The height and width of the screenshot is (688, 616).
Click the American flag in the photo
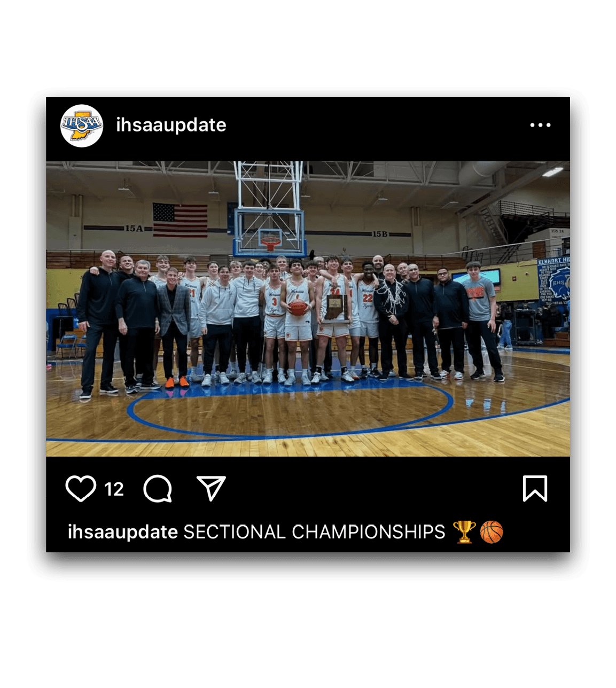point(180,220)
